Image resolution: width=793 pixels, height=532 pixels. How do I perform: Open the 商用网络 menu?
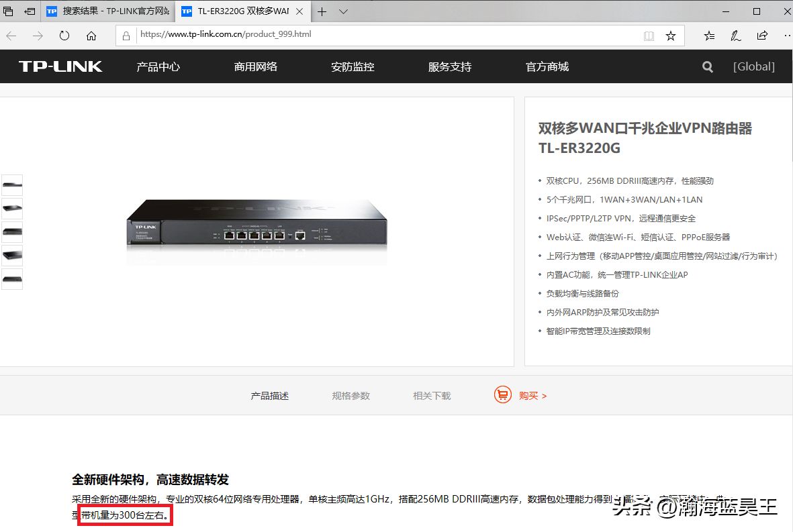255,66
